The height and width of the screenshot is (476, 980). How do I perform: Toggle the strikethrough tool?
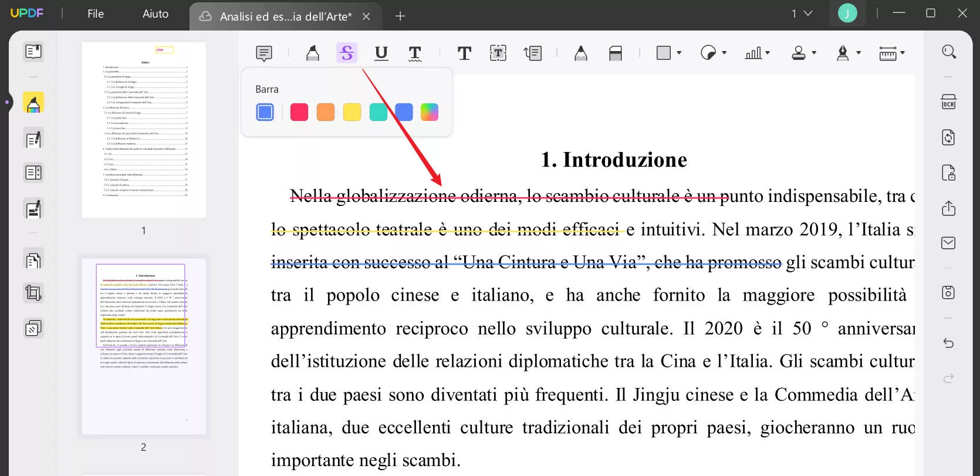point(347,53)
